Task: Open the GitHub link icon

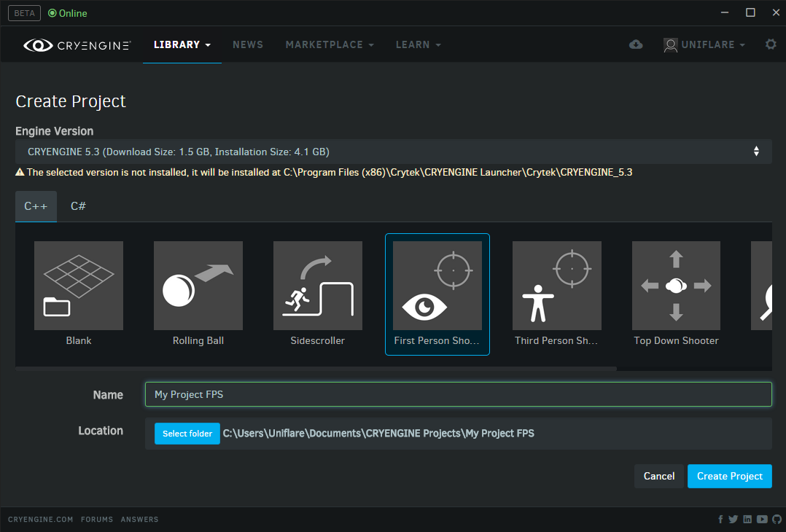Action: pyautogui.click(x=777, y=520)
